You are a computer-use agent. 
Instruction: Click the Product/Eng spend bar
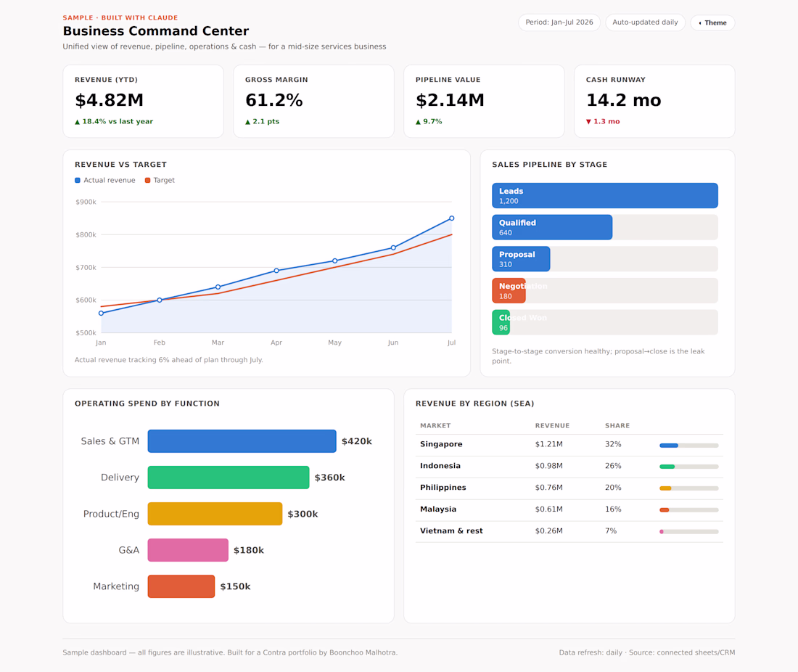[x=215, y=514]
